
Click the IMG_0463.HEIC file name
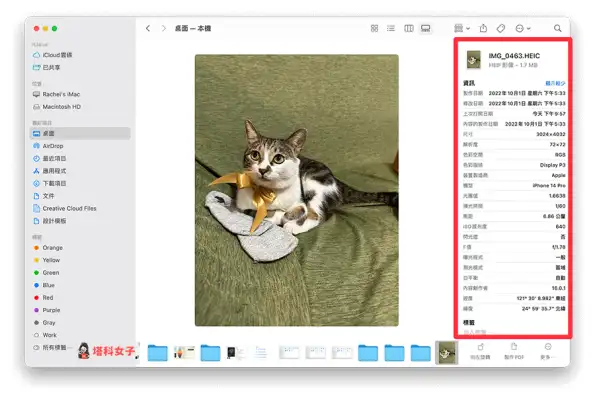pyautogui.click(x=514, y=56)
